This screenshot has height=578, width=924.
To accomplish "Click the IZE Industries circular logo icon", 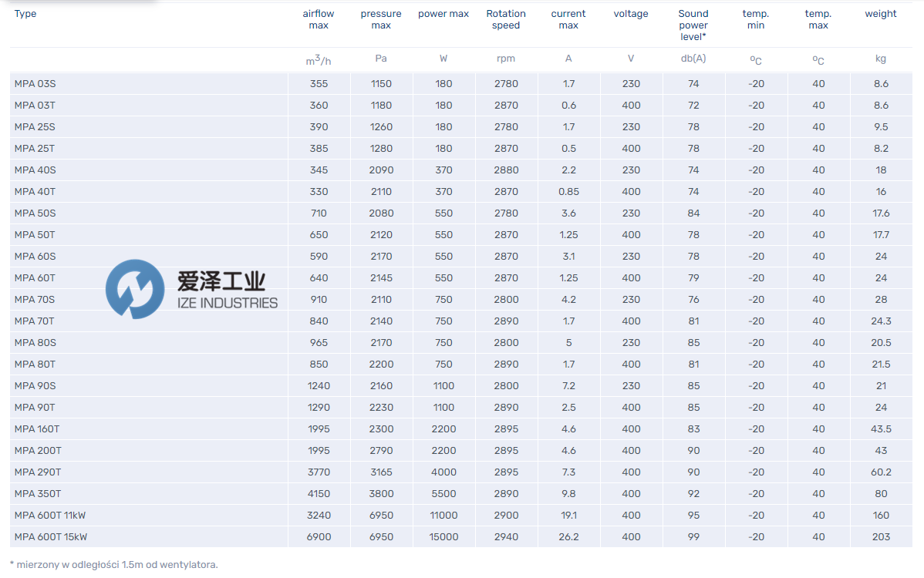I will point(135,289).
